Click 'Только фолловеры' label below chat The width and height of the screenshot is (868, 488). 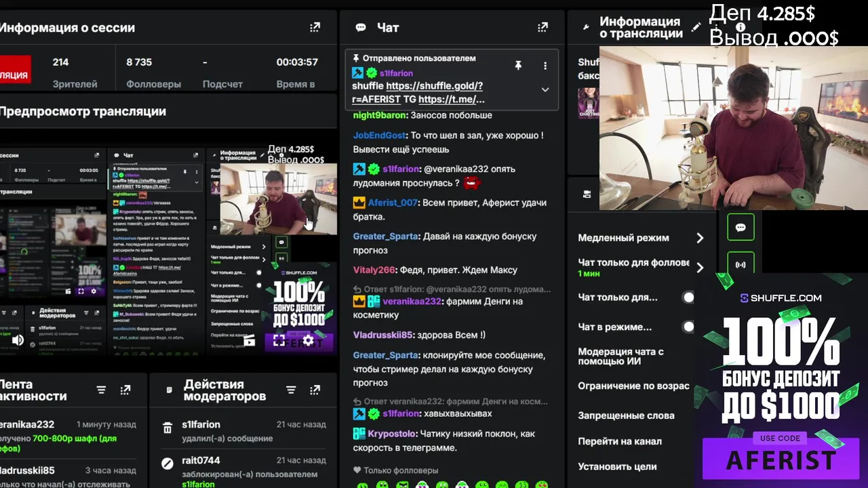tap(401, 470)
